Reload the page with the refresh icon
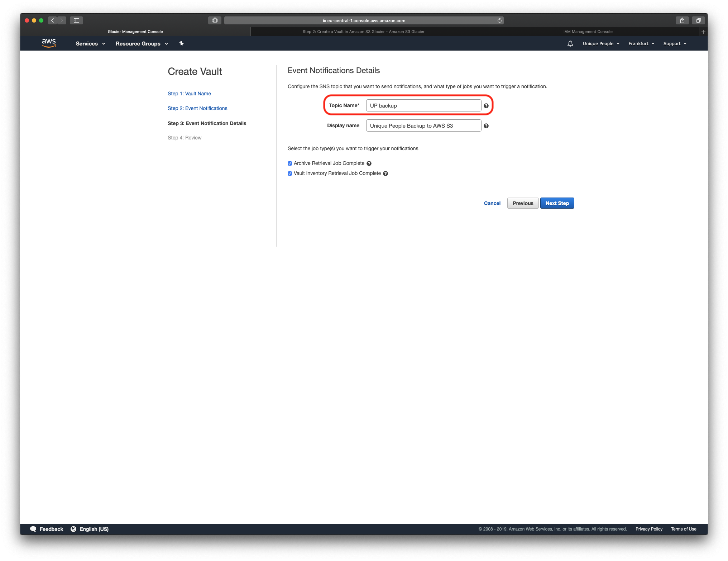This screenshot has width=728, height=561. pos(499,20)
